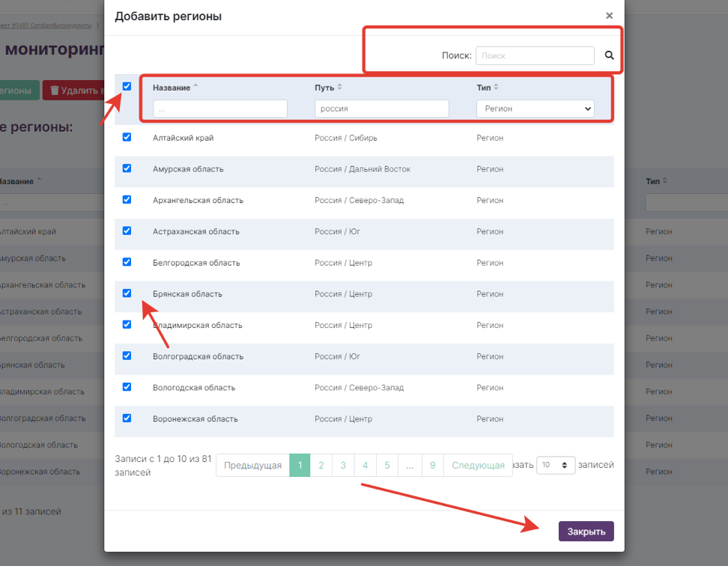Screen dimensions: 728x566
Task: Focus the Поиск search field
Action: pyautogui.click(x=535, y=55)
